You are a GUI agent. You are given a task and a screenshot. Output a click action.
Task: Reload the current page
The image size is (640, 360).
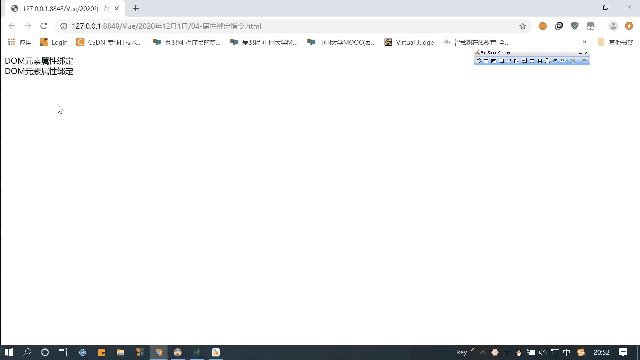[44, 26]
